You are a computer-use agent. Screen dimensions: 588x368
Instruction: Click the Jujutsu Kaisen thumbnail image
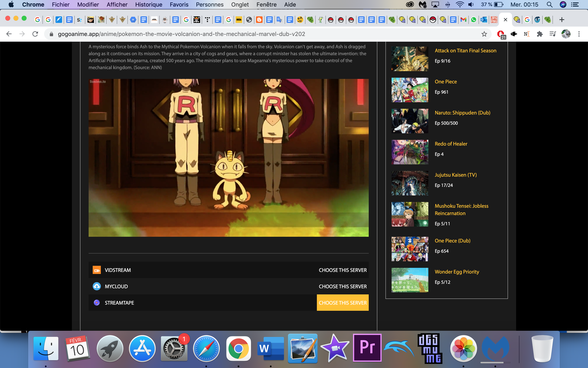(x=410, y=183)
